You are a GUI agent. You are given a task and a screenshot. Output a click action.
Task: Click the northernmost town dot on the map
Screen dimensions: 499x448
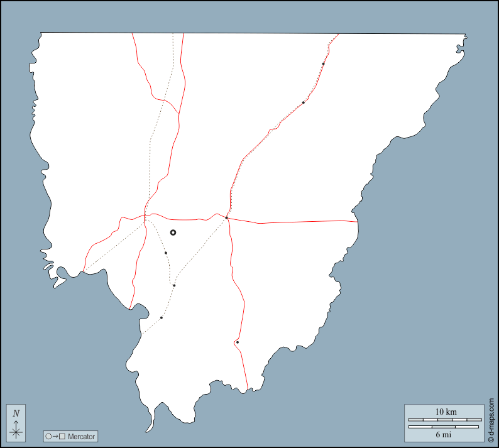(323, 63)
